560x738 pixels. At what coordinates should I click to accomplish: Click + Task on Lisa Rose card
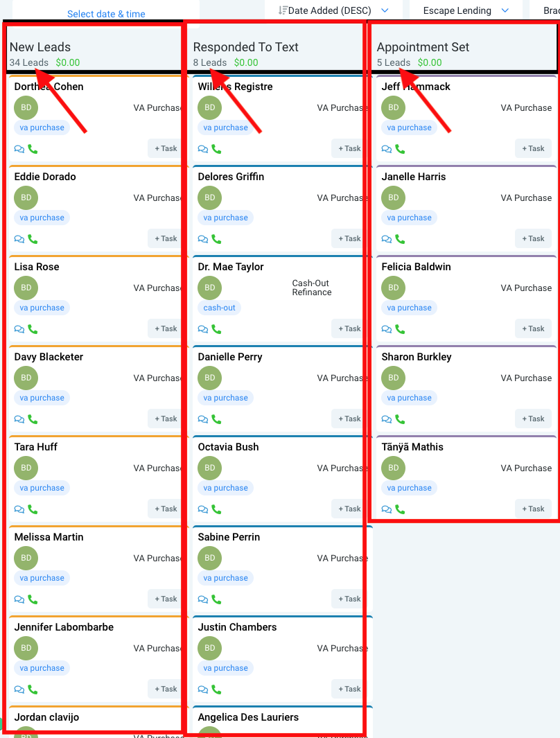tap(166, 328)
